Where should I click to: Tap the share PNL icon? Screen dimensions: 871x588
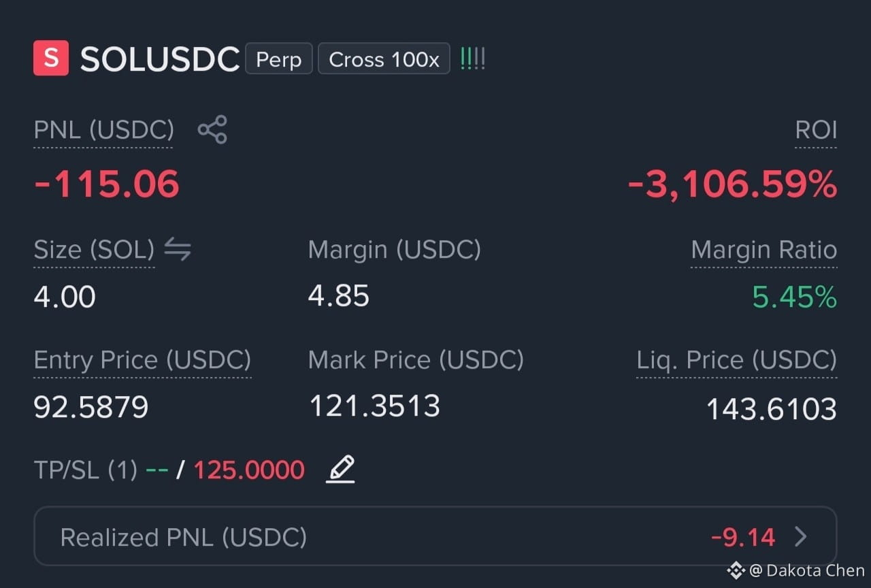[x=212, y=129]
